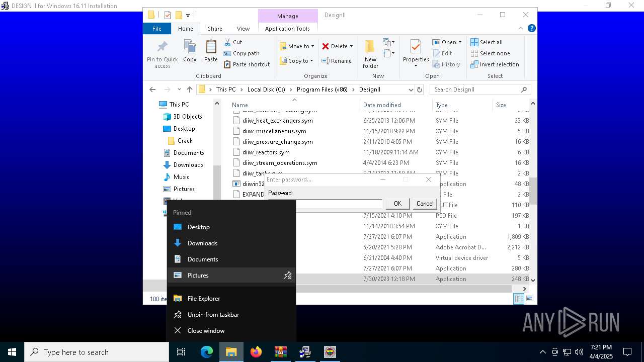Navigate back with the back arrow
Image resolution: width=644 pixels, height=362 pixels.
[x=152, y=89]
